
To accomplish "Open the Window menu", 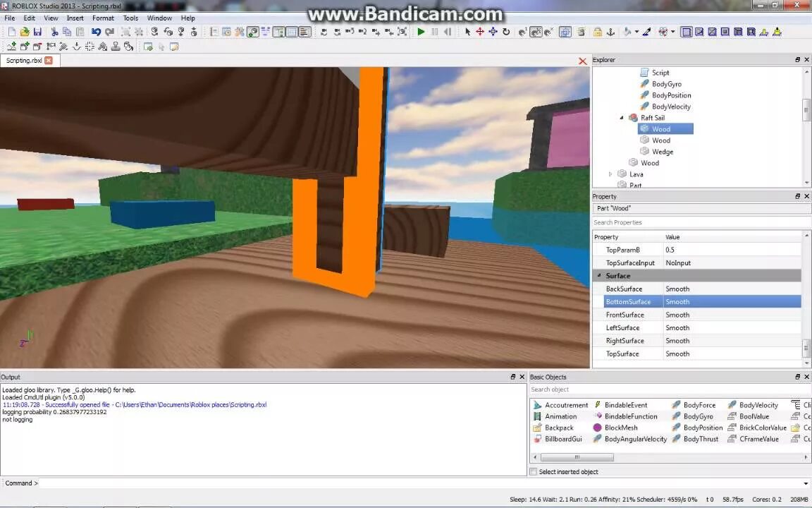I will coord(159,18).
